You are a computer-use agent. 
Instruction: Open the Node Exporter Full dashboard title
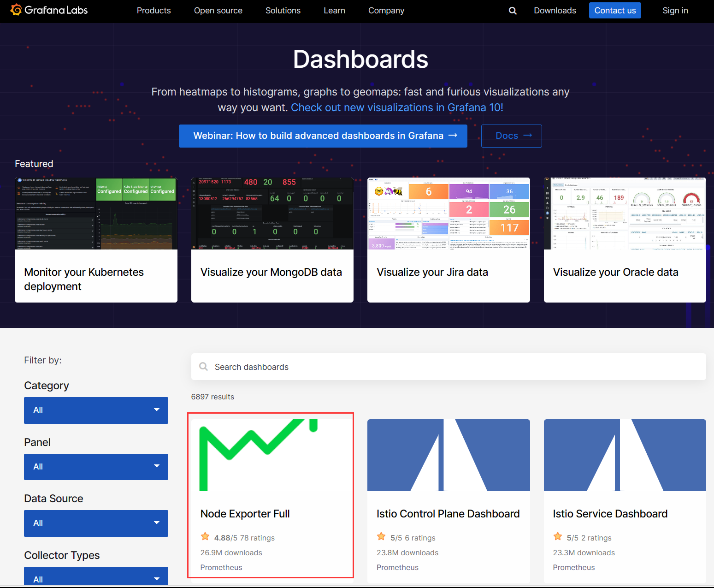pyautogui.click(x=245, y=514)
